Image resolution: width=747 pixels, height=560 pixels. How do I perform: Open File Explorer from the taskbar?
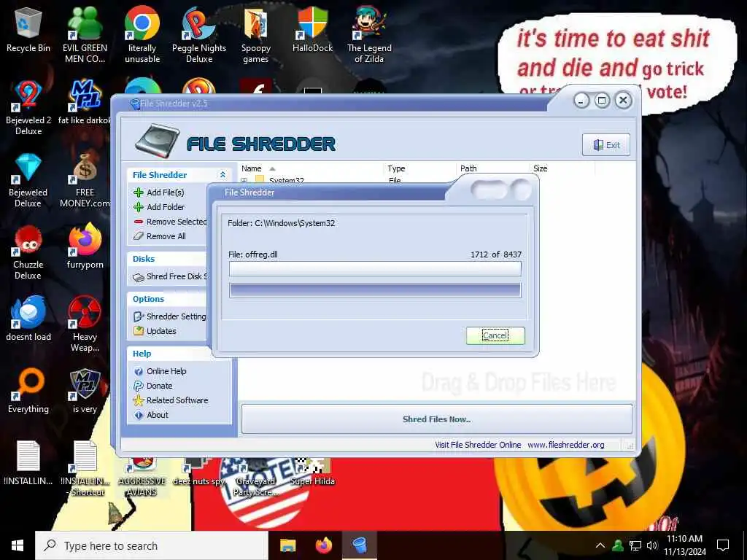point(287,545)
